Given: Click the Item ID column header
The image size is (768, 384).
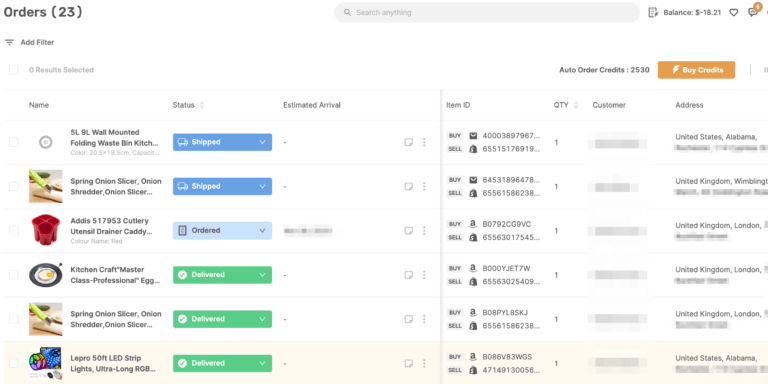Looking at the screenshot, I should [458, 105].
